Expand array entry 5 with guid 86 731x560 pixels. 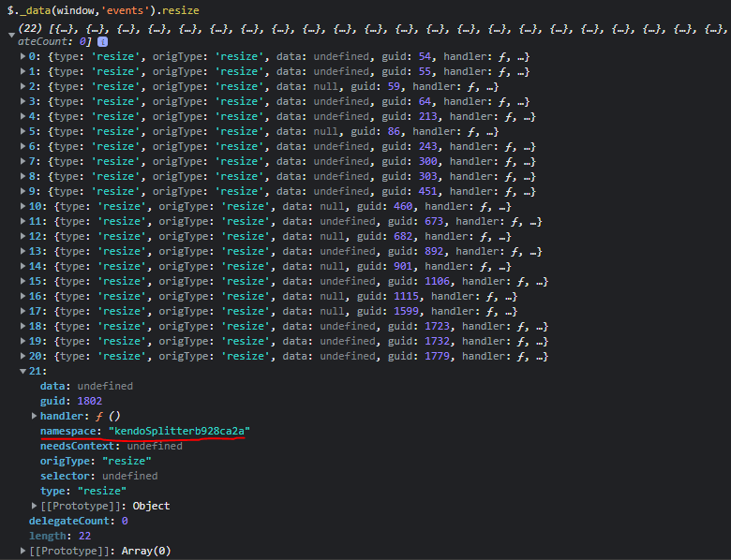coord(22,131)
